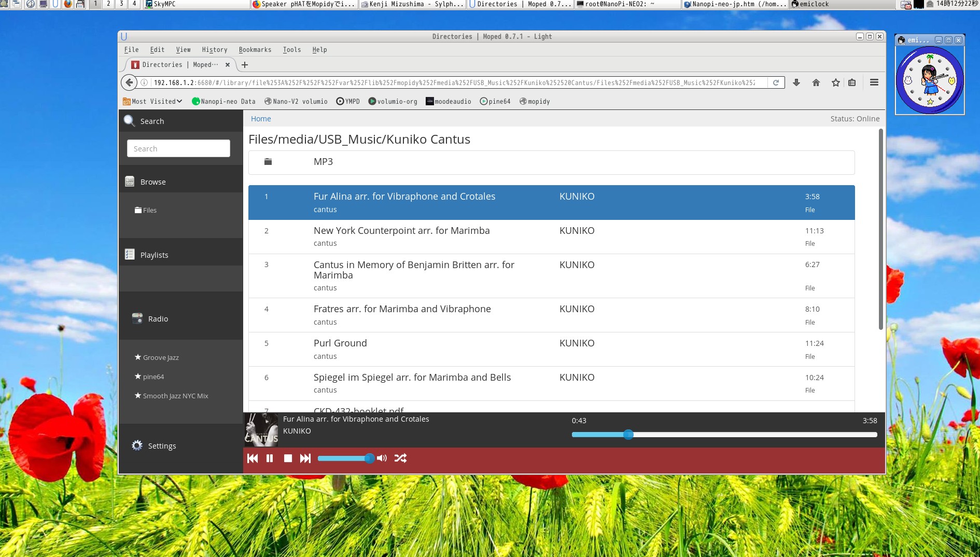980x557 pixels.
Task: Play the Groove Jazz radio favorite
Action: (x=160, y=357)
